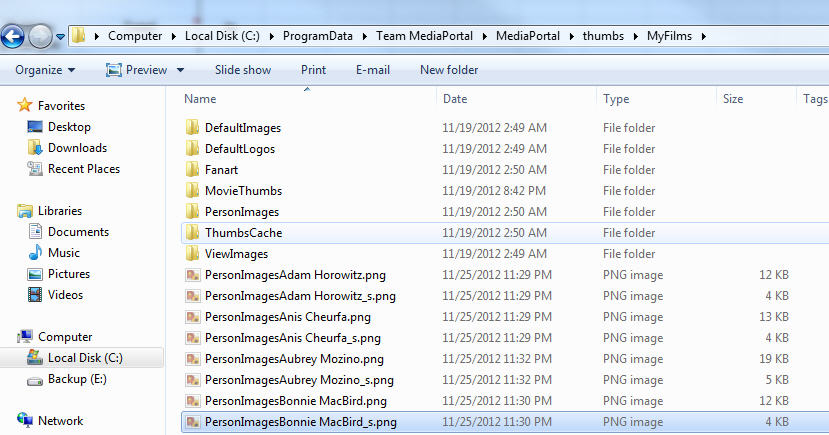The image size is (829, 435).
Task: Select the Desktop icon in Favorites
Action: point(35,127)
